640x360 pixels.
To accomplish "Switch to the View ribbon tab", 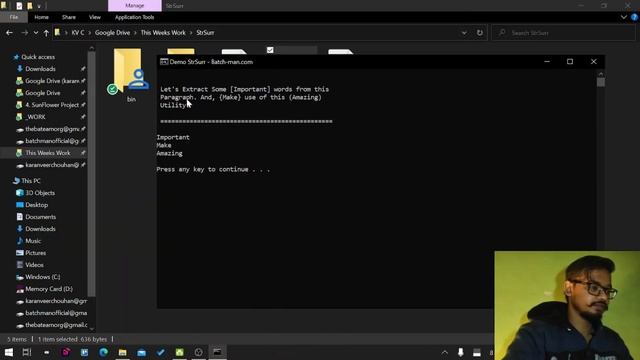I will coord(95,17).
